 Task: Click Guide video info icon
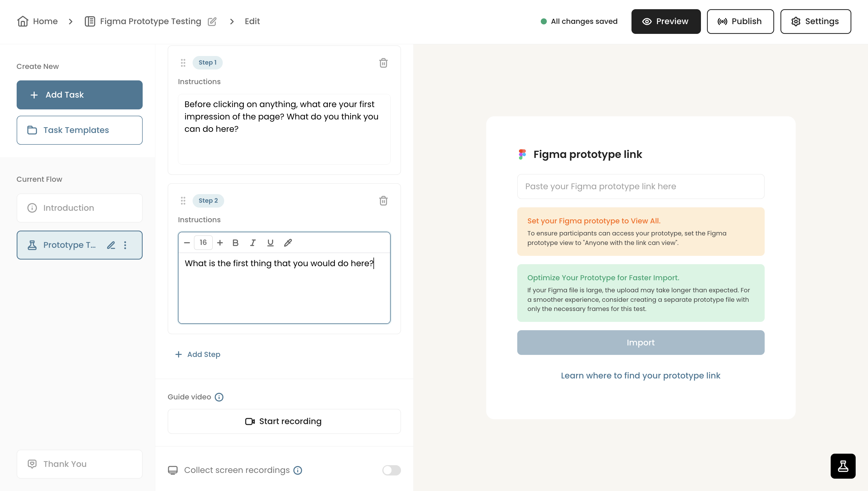click(x=219, y=397)
